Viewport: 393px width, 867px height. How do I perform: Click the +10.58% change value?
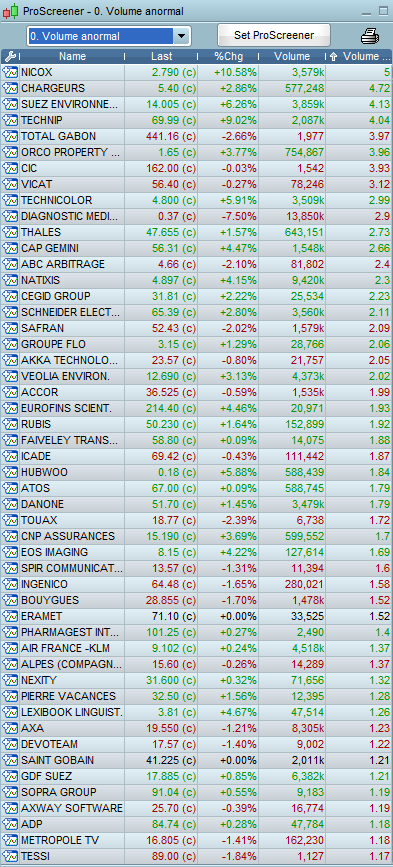click(x=235, y=72)
